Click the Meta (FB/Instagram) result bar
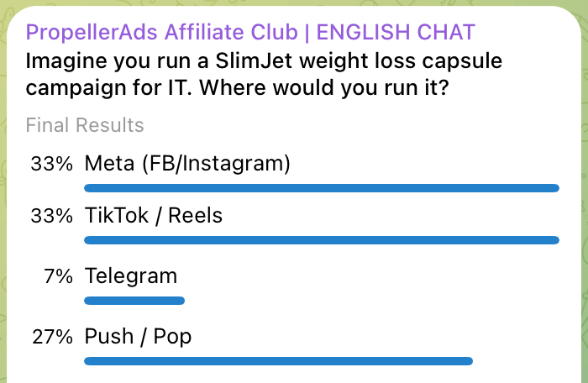This screenshot has height=383, width=588. [x=322, y=188]
